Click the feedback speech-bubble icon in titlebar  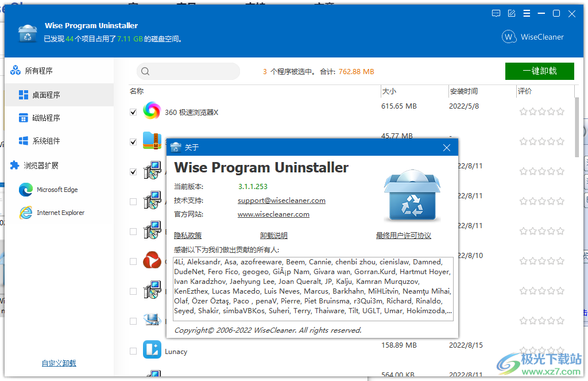tap(496, 13)
